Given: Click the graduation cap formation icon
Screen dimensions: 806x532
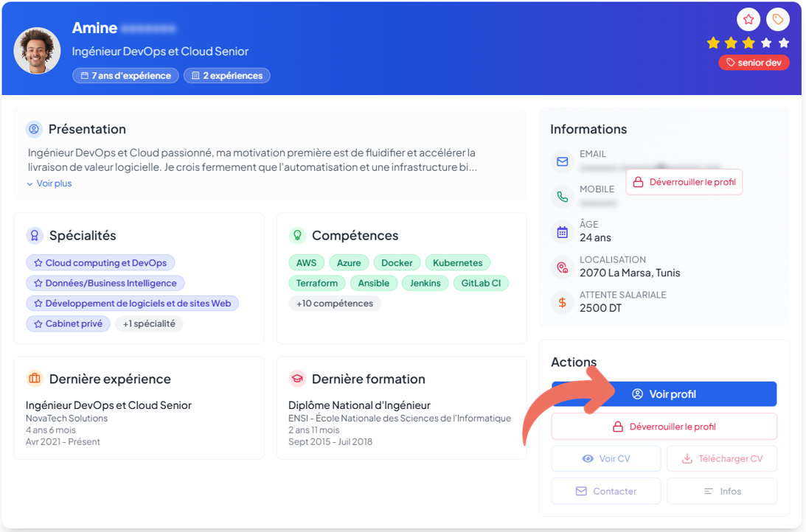Looking at the screenshot, I should 297,379.
